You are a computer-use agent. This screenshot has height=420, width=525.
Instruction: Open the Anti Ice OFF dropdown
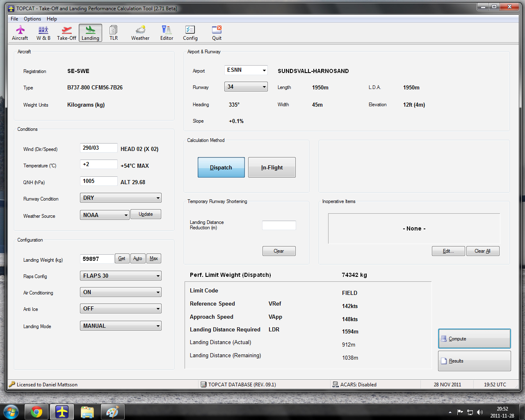tap(121, 308)
